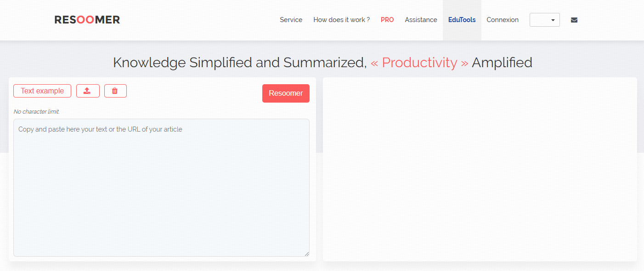Focus the text or URL input area

tap(161, 188)
